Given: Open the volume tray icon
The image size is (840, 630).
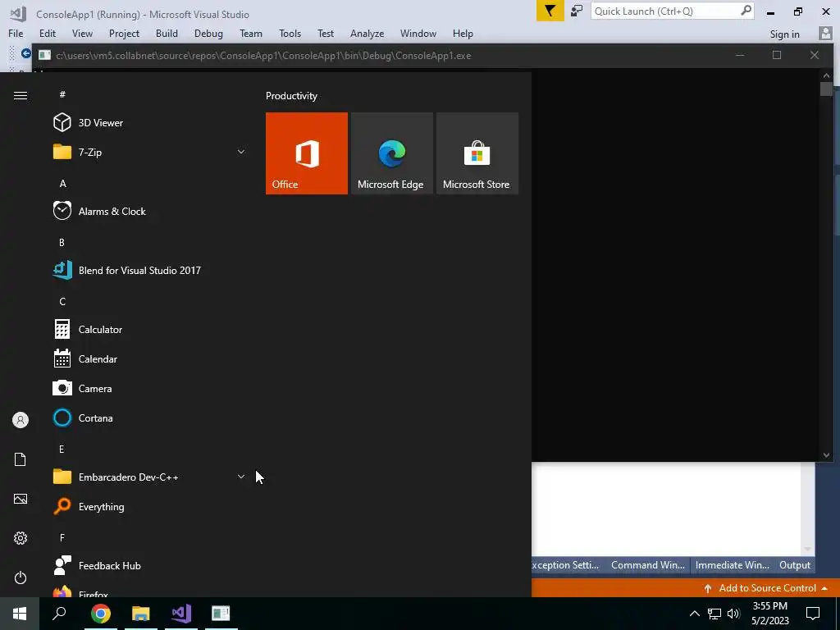Looking at the screenshot, I should click(733, 614).
